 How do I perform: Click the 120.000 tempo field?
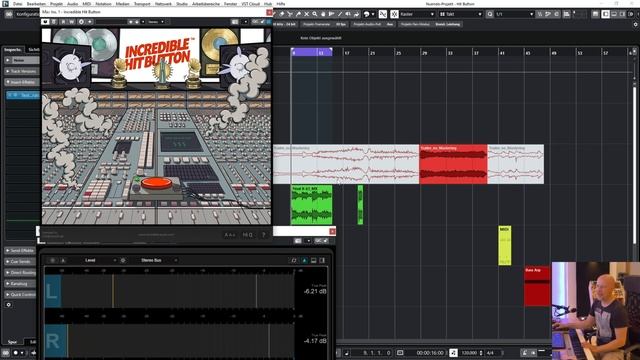click(469, 353)
